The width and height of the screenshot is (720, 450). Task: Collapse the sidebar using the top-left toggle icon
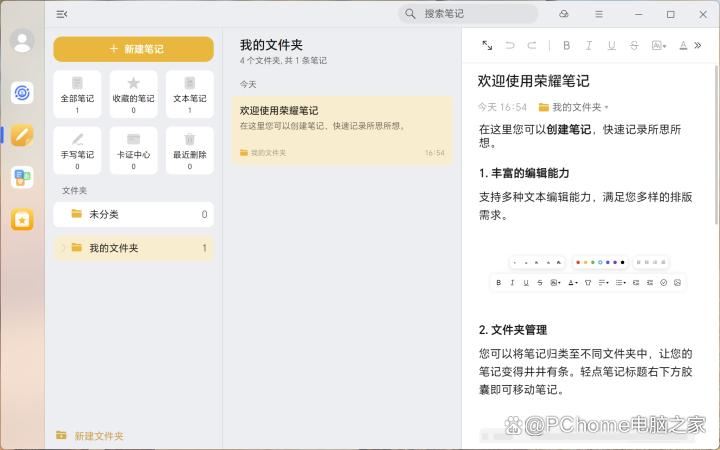tap(62, 14)
